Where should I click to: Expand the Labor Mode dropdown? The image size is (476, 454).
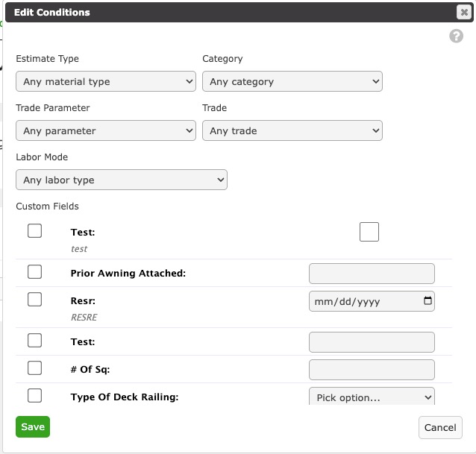(122, 180)
